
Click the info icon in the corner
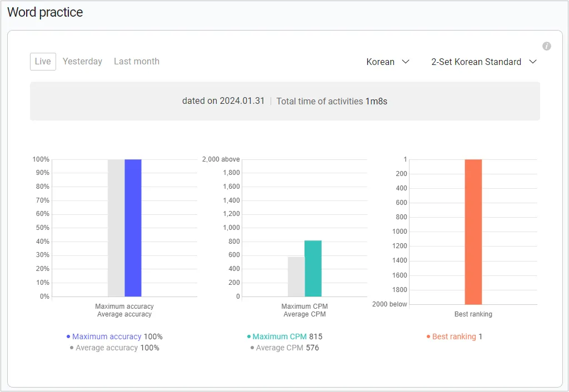[x=547, y=46]
